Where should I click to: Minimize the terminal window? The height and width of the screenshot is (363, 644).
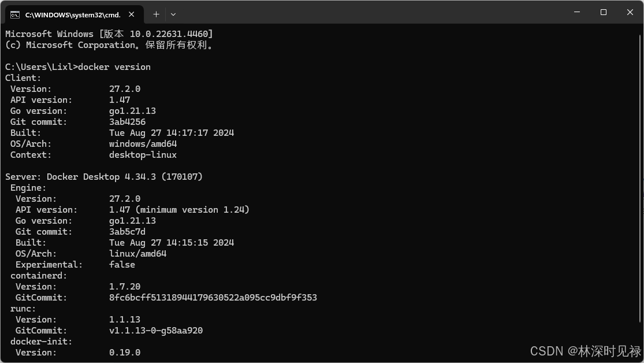(577, 12)
